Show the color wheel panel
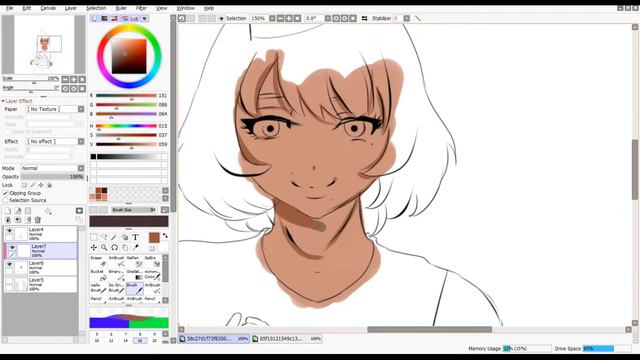The width and height of the screenshot is (640, 360). 95,18
